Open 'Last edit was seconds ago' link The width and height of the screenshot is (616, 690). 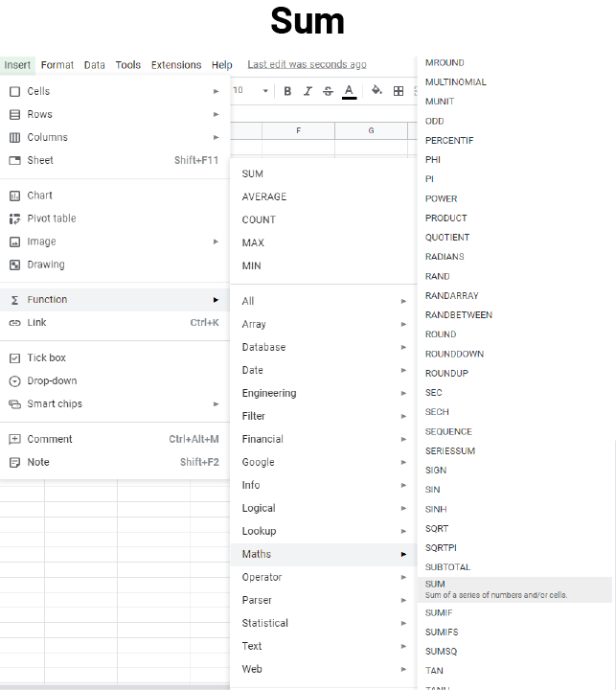click(307, 65)
